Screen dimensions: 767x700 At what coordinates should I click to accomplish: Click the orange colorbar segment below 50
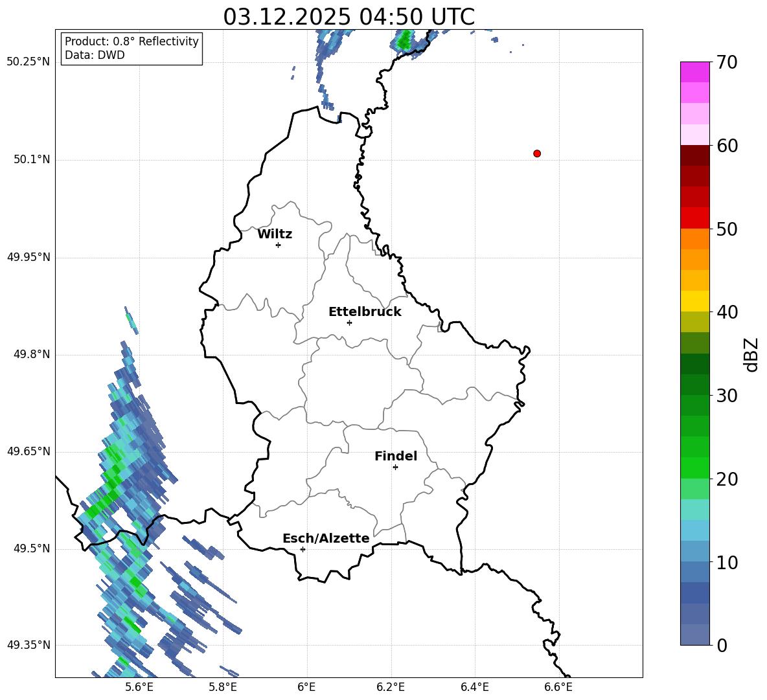pyautogui.click(x=695, y=238)
